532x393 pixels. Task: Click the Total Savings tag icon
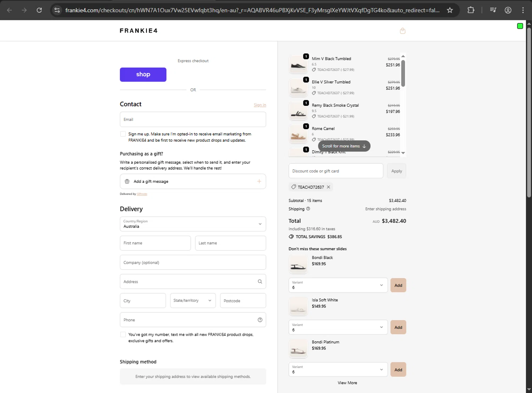point(291,237)
